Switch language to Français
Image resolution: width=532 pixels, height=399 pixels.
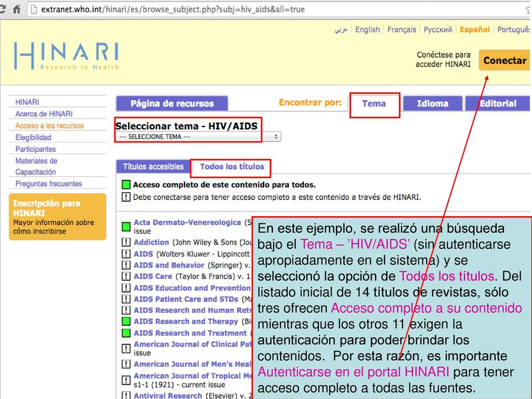[x=402, y=30]
